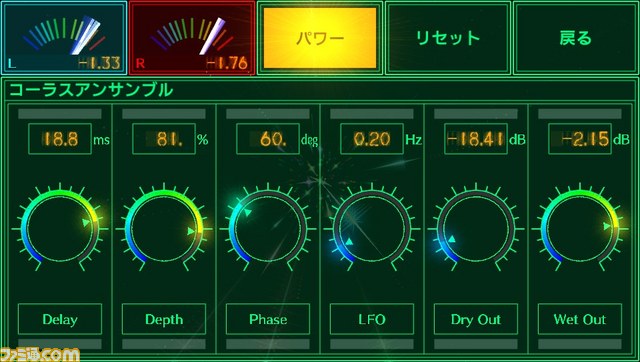This screenshot has height=362, width=640.
Task: Click the Dry Out knob dial
Action: (476, 229)
